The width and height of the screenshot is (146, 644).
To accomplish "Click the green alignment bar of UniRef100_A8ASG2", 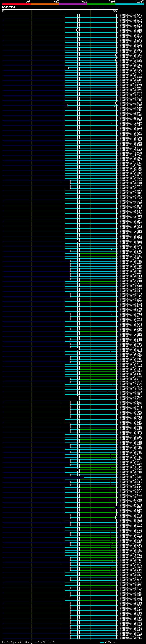I will pos(98,256).
